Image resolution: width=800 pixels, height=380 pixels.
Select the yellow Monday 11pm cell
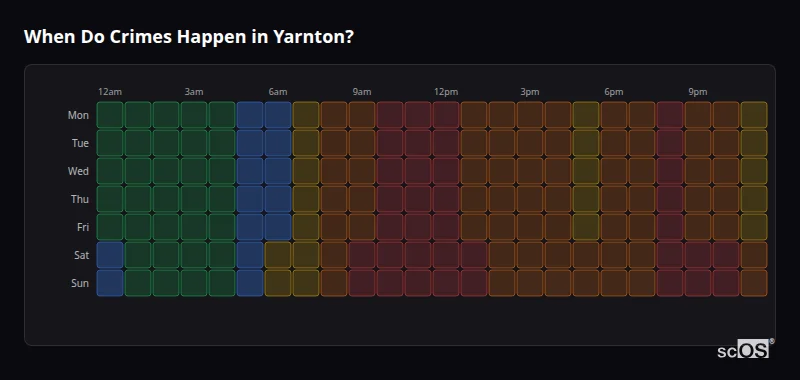(754, 115)
